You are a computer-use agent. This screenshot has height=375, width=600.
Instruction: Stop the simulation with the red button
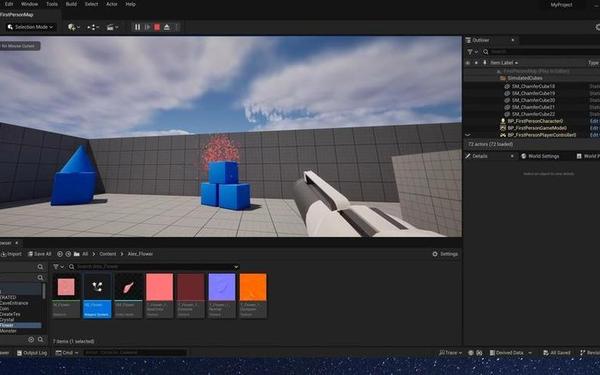point(157,27)
